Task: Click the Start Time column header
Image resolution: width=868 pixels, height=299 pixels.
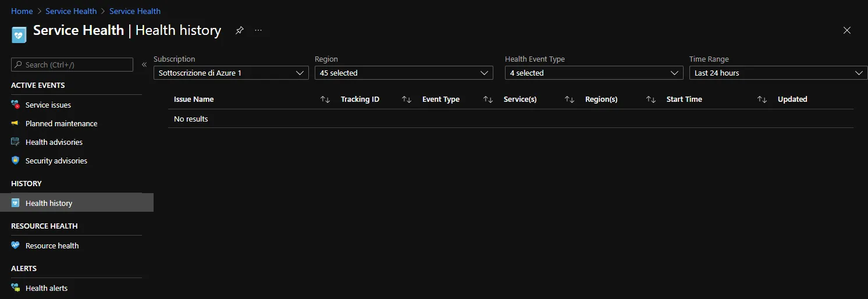Action: [684, 99]
